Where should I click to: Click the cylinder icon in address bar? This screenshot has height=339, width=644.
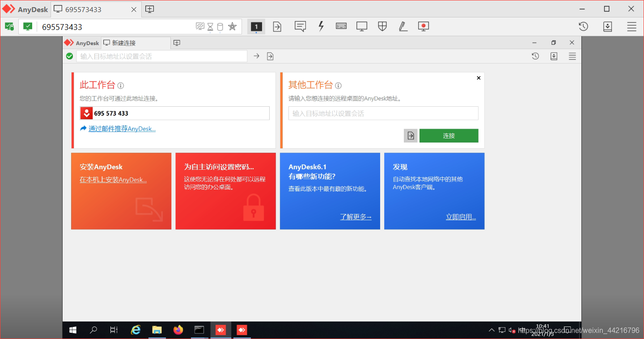click(x=220, y=27)
